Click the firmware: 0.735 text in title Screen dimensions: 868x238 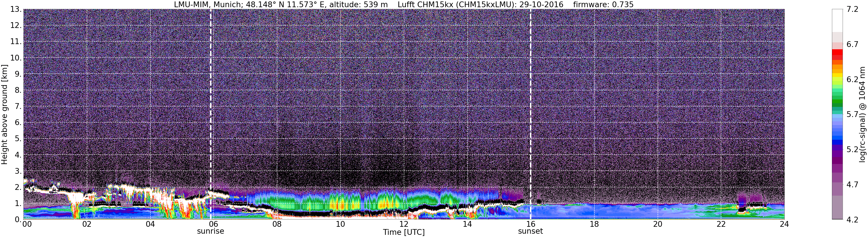click(603, 5)
